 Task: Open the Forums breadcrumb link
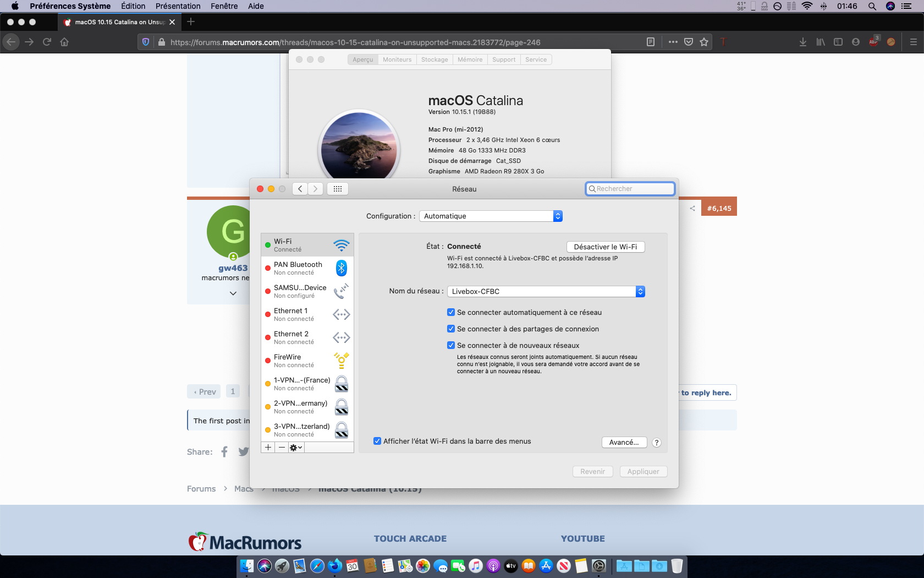click(201, 489)
